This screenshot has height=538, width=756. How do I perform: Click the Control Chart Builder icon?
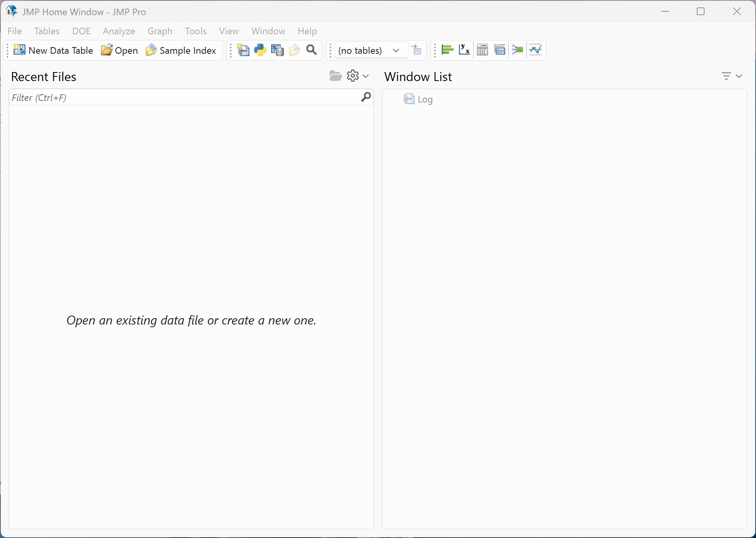coord(535,50)
